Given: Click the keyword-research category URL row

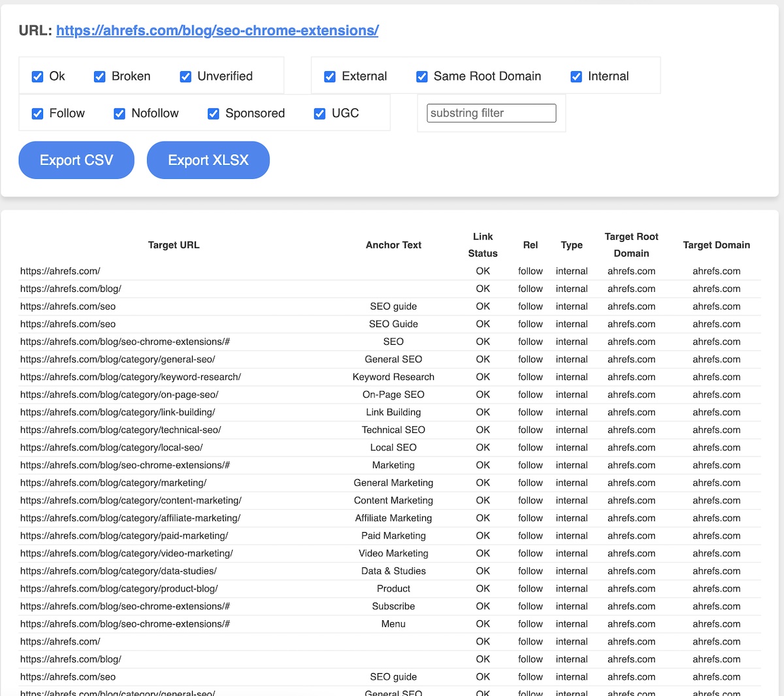Looking at the screenshot, I should (x=131, y=377).
